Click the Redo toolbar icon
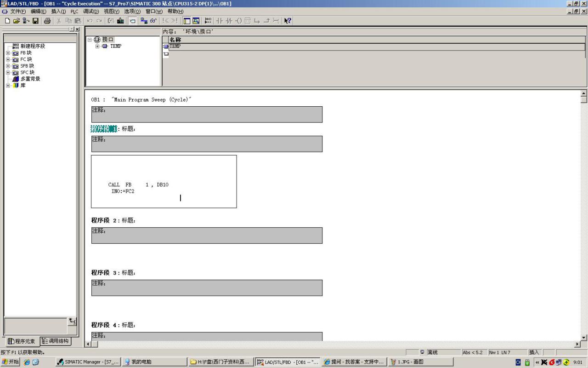 99,21
